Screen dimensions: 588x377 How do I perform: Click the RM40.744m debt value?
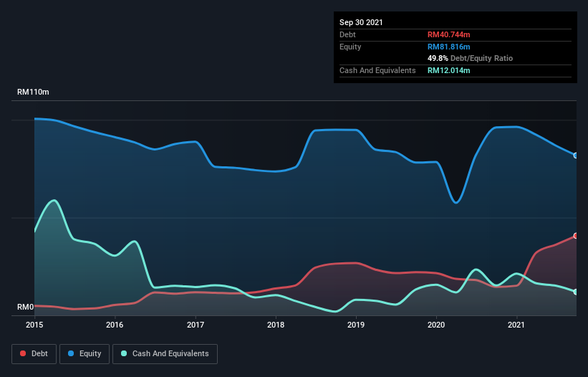point(448,34)
